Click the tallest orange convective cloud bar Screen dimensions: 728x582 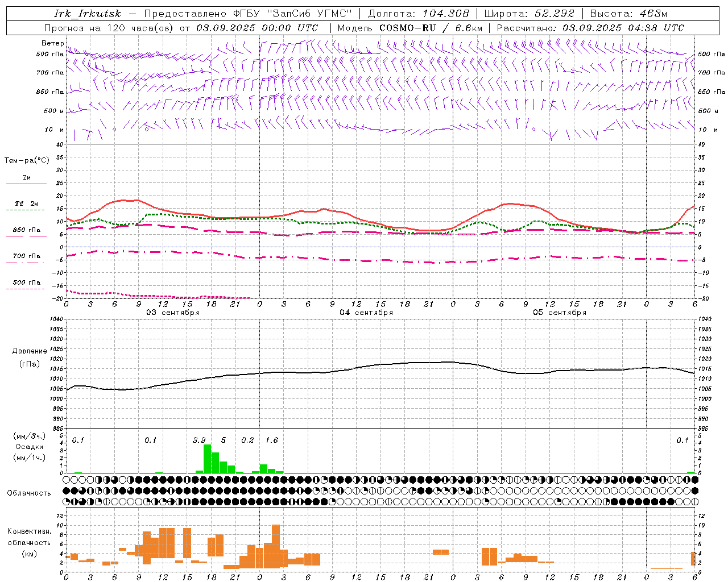276,546
